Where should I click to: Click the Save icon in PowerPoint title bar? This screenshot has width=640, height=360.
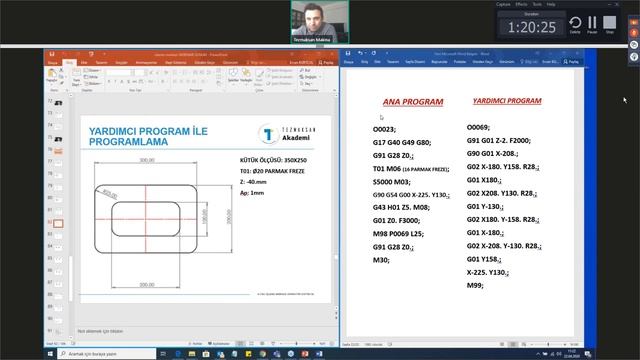click(x=52, y=54)
